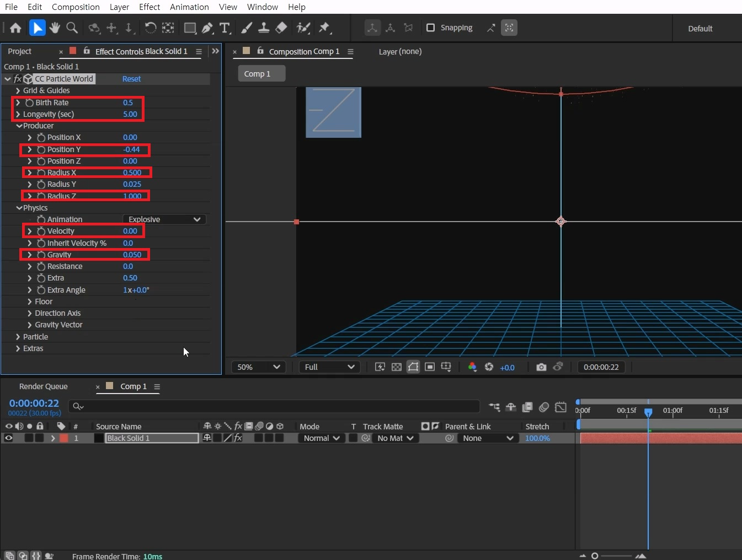Click the timeline search magnifier icon

pyautogui.click(x=78, y=406)
